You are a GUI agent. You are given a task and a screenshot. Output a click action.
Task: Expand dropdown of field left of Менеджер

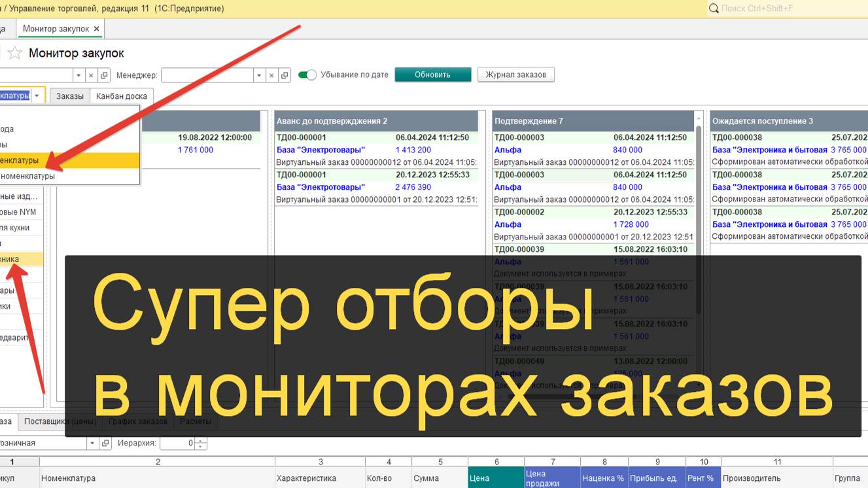[x=79, y=75]
